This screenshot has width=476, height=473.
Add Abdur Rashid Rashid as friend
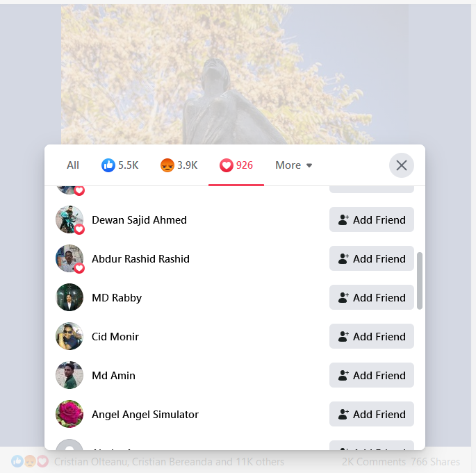(x=372, y=258)
